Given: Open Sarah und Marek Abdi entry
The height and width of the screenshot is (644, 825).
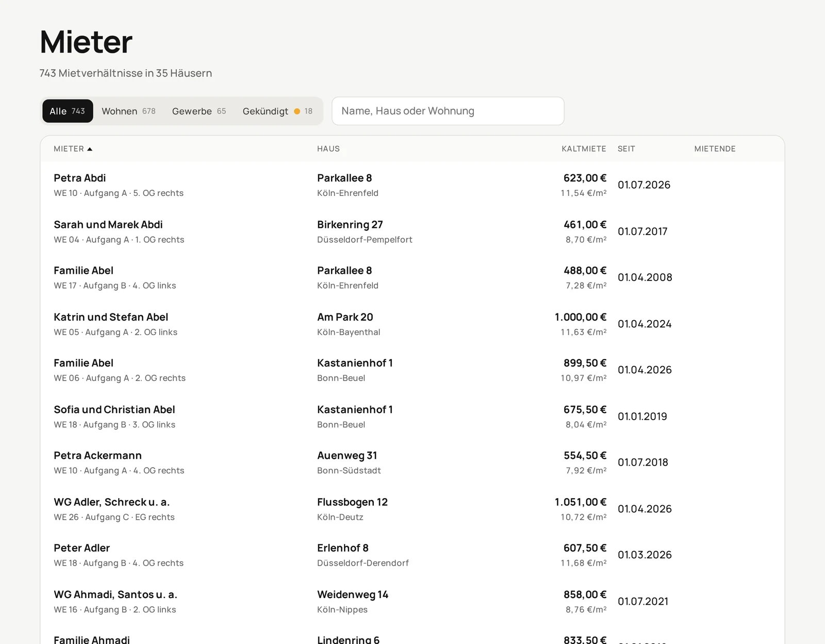Looking at the screenshot, I should [x=412, y=232].
